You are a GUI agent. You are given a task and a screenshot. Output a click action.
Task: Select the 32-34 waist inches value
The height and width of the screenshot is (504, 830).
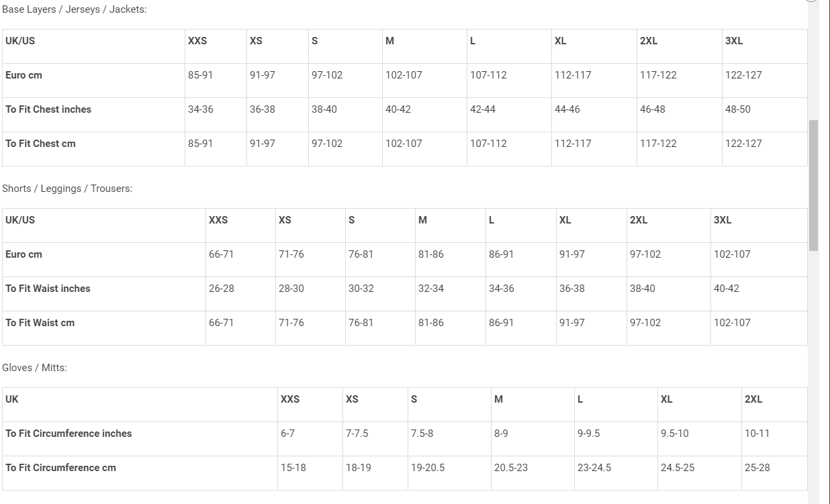click(x=431, y=289)
